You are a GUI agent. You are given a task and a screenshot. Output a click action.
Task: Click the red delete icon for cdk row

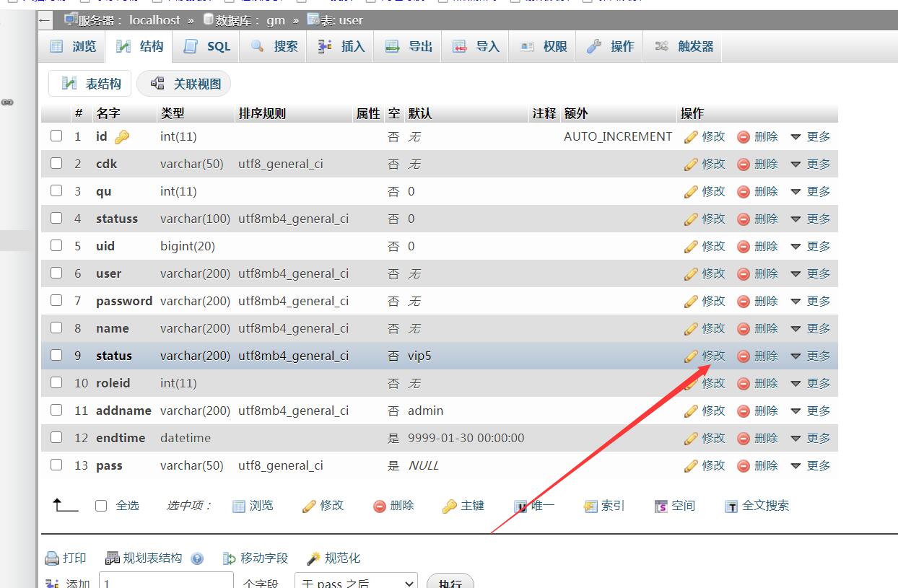(x=744, y=164)
